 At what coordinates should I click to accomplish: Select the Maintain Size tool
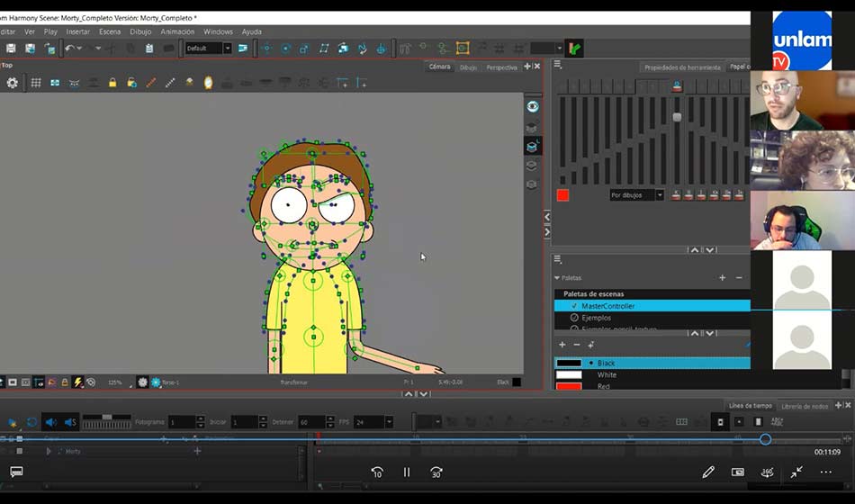[343, 49]
